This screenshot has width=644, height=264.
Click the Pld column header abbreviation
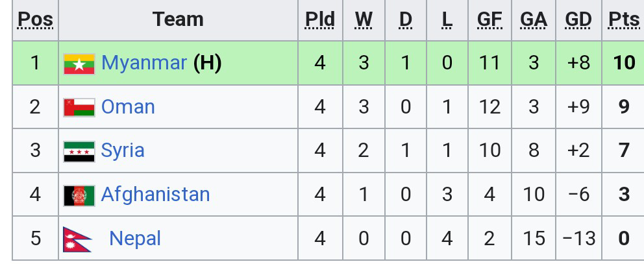pos(319,20)
